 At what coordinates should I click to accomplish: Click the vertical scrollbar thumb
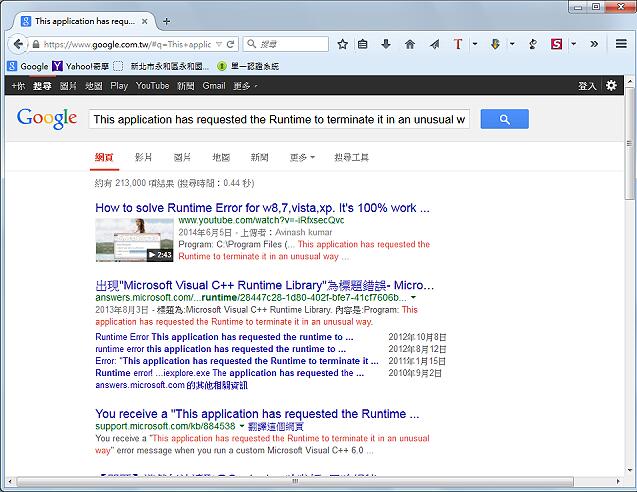[629, 143]
